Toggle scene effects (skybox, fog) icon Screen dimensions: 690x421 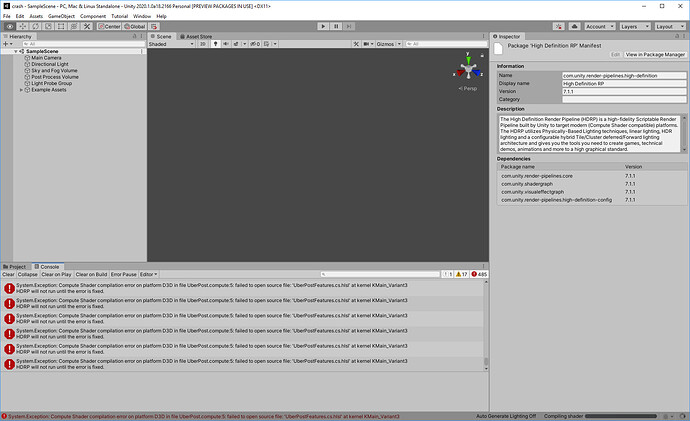click(x=236, y=44)
